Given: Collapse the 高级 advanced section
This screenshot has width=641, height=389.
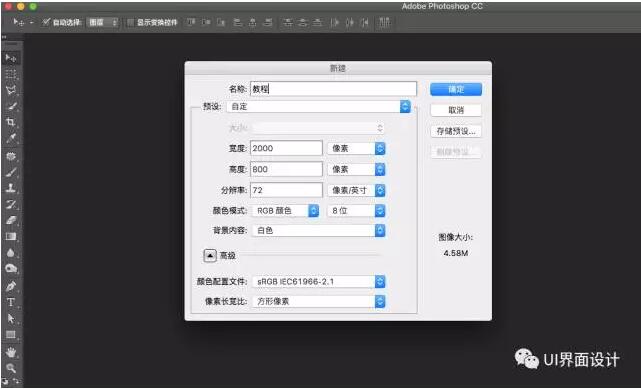Looking at the screenshot, I should [x=210, y=256].
